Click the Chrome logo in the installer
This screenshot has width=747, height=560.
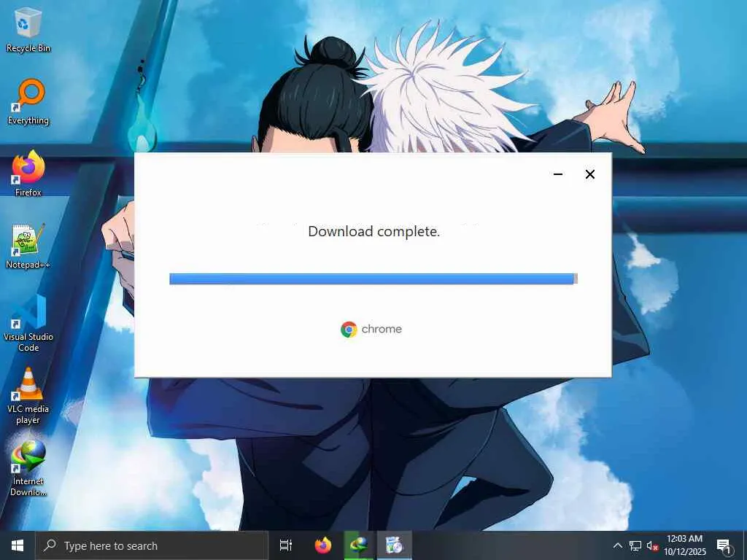point(349,329)
